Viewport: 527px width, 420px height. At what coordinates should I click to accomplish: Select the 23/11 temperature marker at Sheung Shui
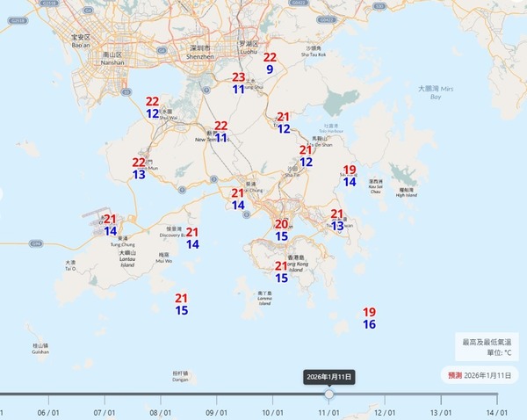tap(239, 83)
